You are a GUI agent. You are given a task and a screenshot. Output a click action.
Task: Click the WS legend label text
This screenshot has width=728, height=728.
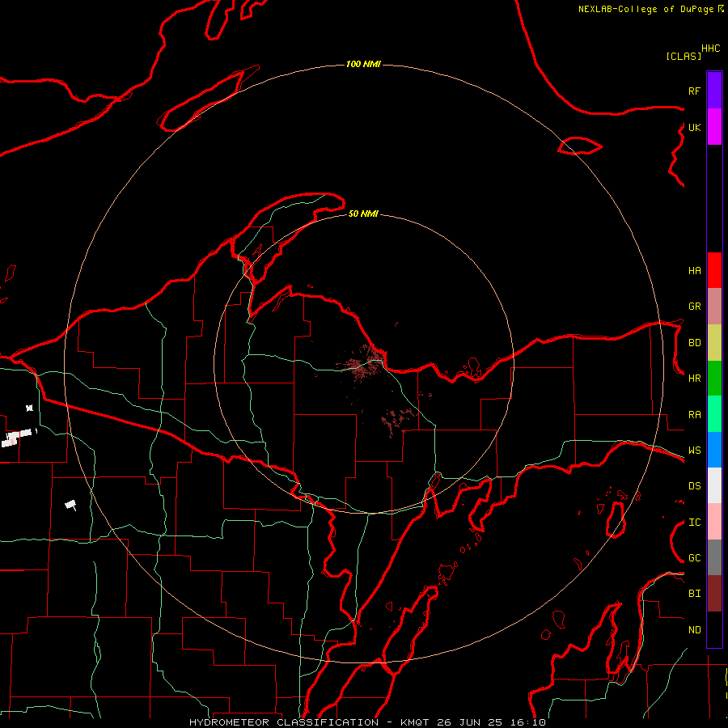[694, 451]
